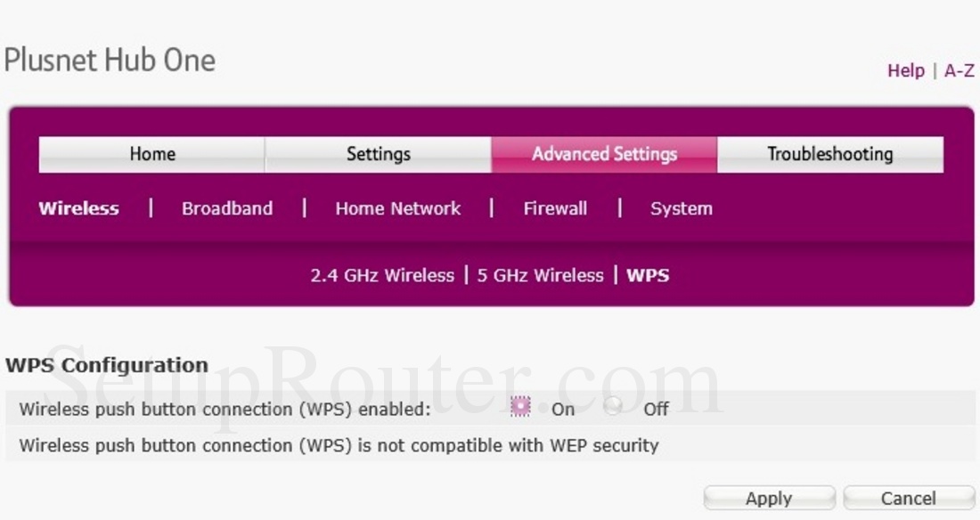
Task: Click the Plusnet Hub One heading
Action: point(110,60)
